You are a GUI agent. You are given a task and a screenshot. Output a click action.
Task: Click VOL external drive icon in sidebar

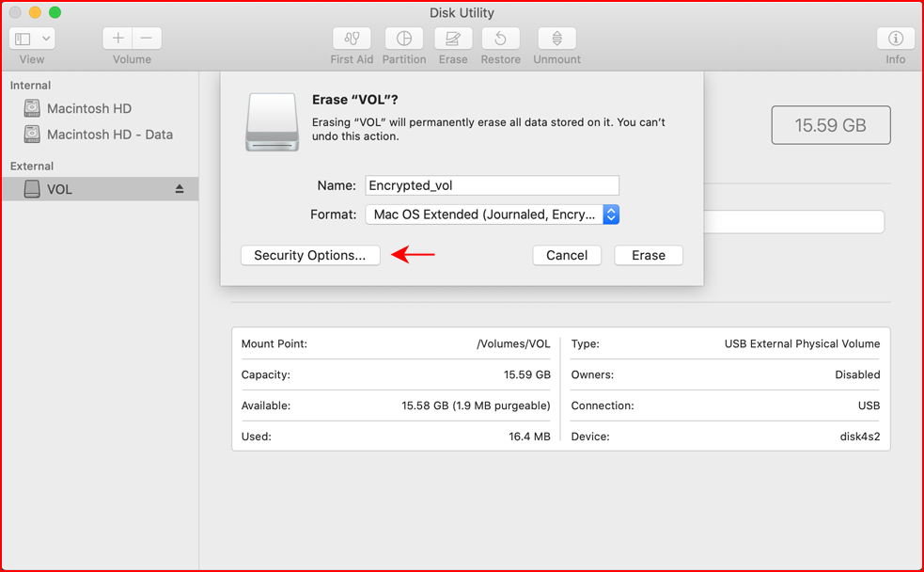coord(32,189)
